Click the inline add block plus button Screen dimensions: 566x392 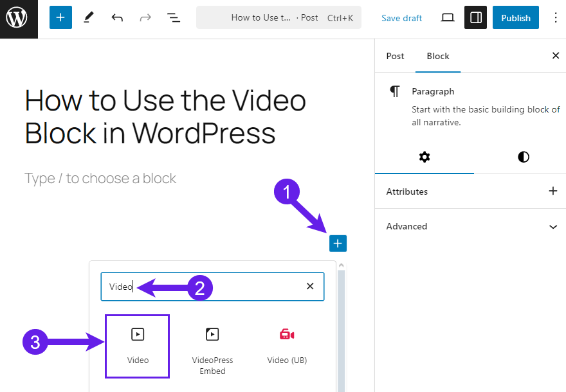(338, 244)
